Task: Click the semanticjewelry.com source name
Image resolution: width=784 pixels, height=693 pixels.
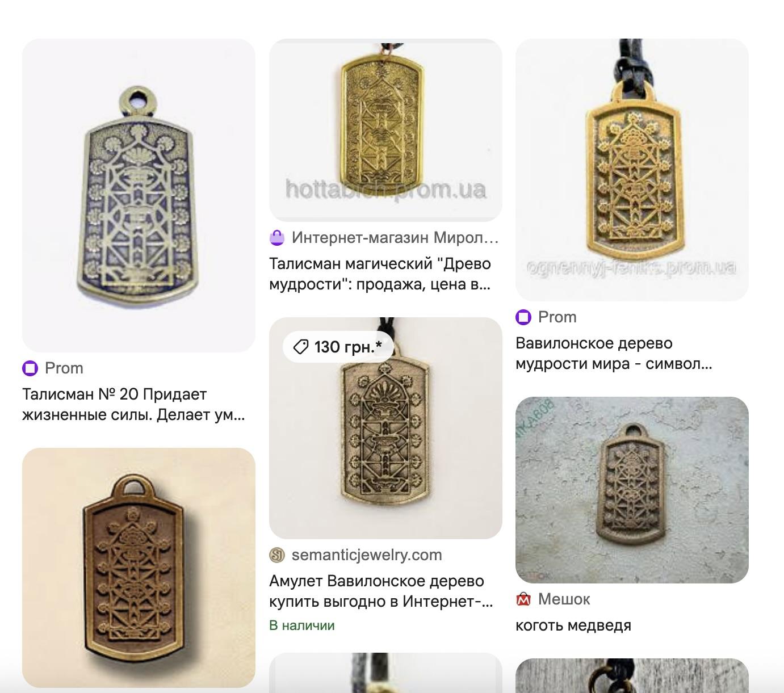Action: pos(367,555)
